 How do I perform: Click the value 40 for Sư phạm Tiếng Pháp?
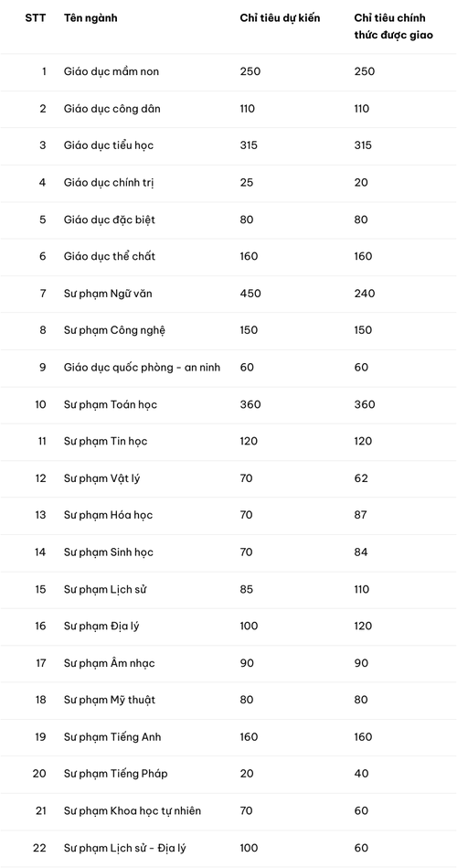pyautogui.click(x=361, y=774)
